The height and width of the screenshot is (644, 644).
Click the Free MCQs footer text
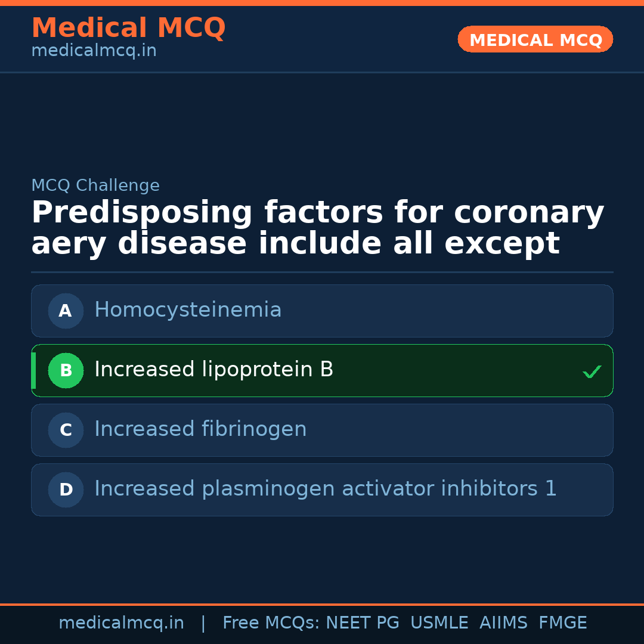pos(271,623)
